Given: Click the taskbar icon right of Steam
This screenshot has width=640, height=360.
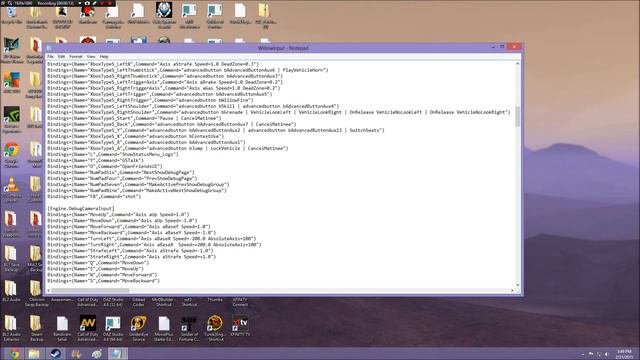Looking at the screenshot, I should tap(76, 354).
